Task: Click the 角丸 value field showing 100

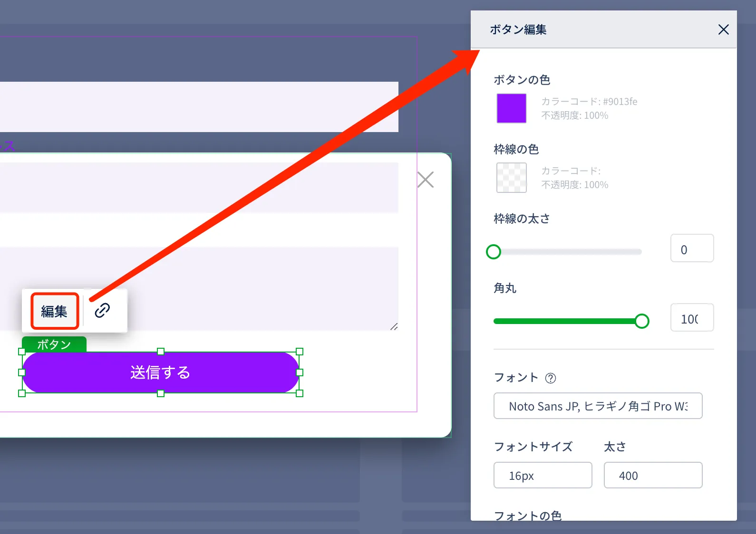Action: pyautogui.click(x=691, y=318)
